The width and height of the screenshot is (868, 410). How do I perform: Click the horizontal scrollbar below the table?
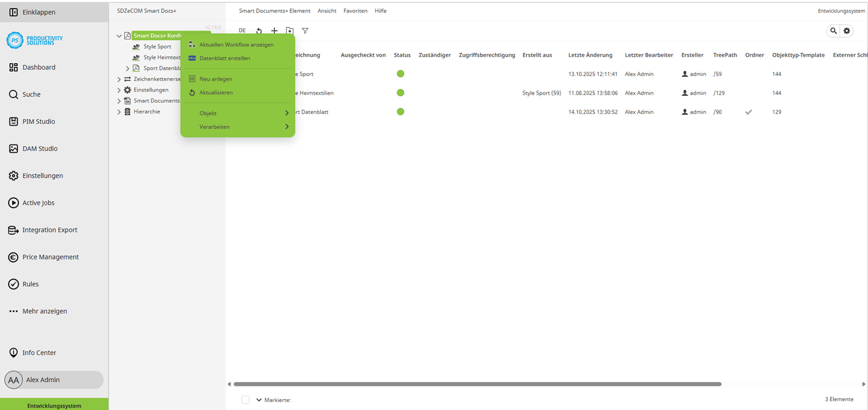(476, 384)
